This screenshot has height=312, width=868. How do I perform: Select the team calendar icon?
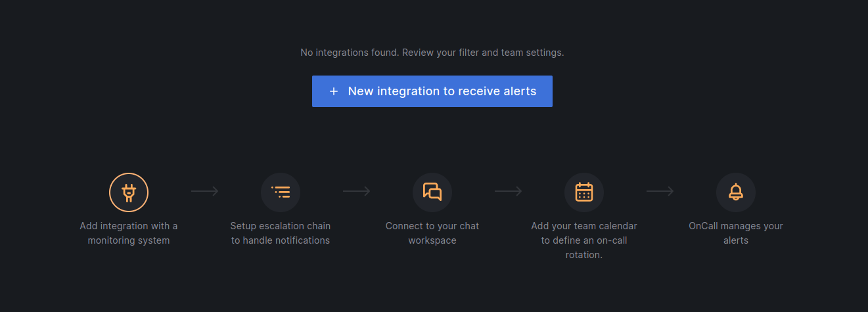(584, 192)
